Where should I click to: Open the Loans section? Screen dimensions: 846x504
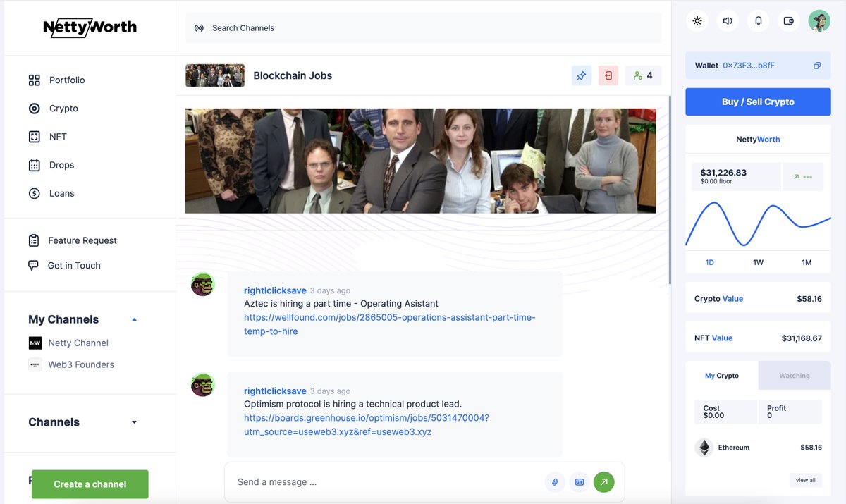click(61, 193)
